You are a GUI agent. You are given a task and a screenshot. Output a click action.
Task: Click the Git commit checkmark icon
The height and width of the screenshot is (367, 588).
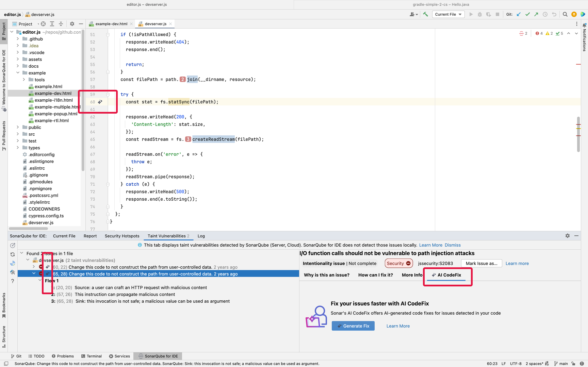527,14
